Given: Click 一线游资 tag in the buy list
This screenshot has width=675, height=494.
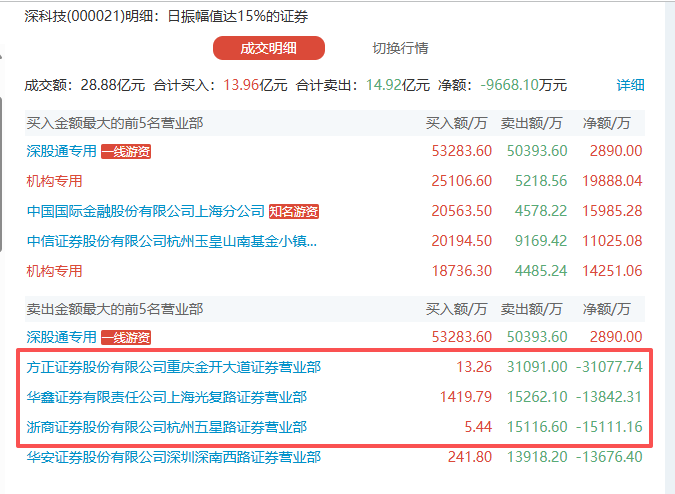Looking at the screenshot, I should [126, 151].
